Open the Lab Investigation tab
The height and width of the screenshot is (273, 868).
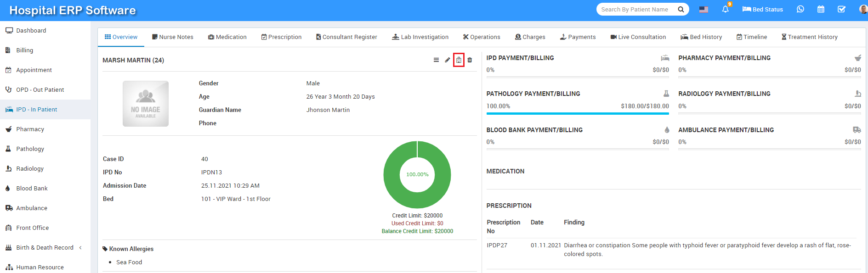(420, 37)
